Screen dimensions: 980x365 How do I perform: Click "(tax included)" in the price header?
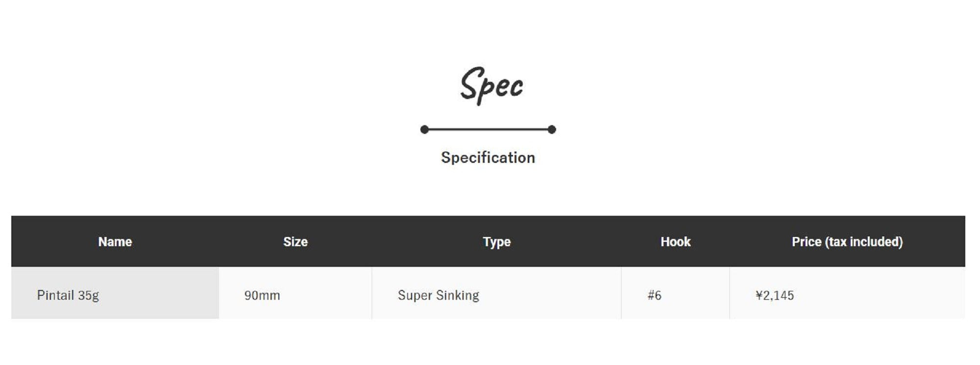click(x=864, y=242)
